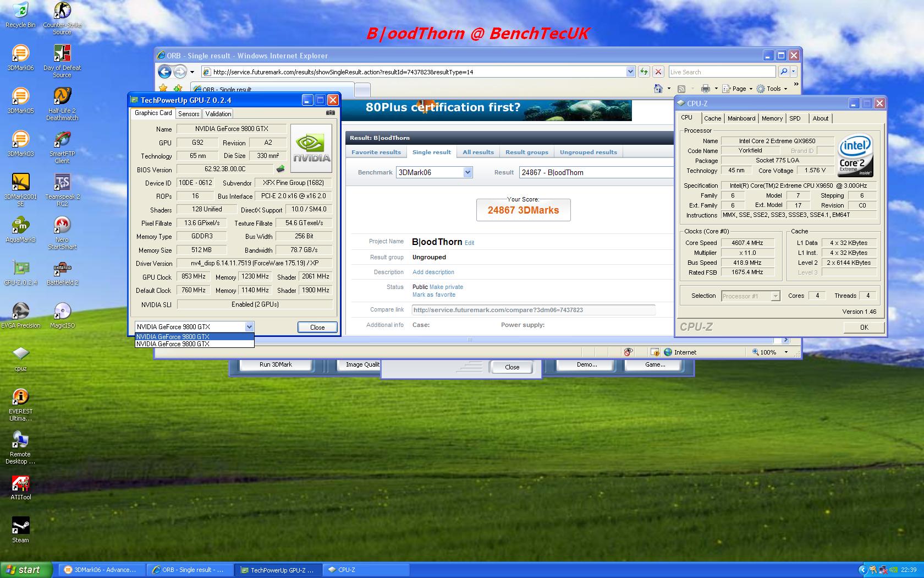Open Result groups tab on ORB page
Screen dimensions: 924x578
click(527, 152)
